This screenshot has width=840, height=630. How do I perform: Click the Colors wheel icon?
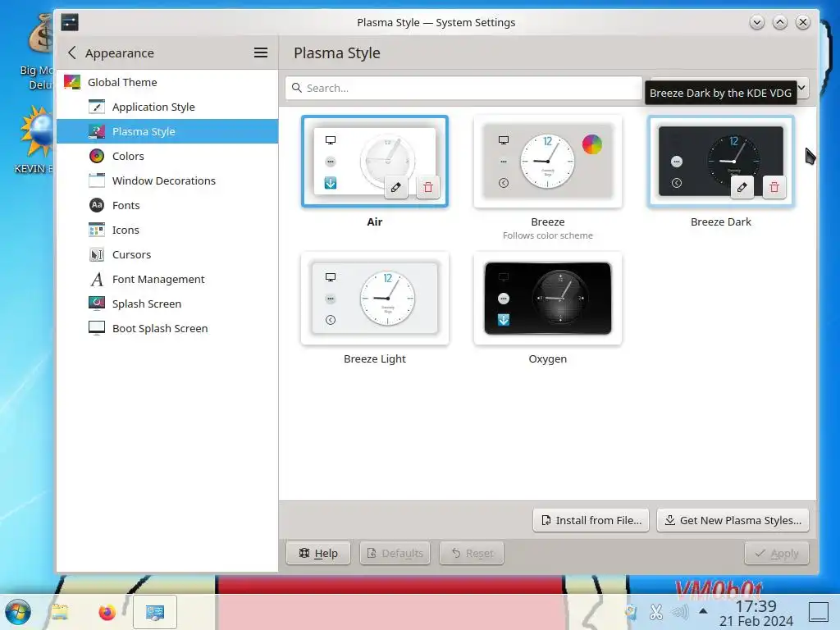pos(97,156)
